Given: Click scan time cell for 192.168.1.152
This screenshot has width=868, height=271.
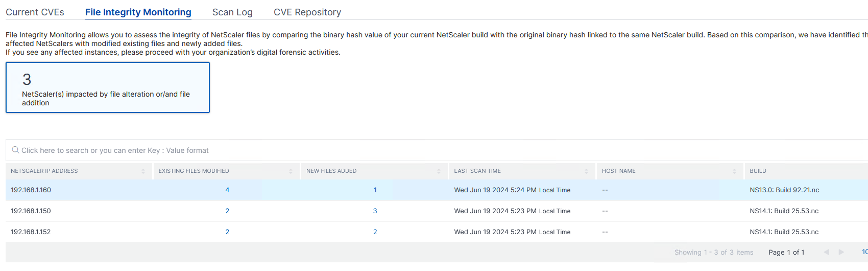Looking at the screenshot, I should tap(512, 232).
